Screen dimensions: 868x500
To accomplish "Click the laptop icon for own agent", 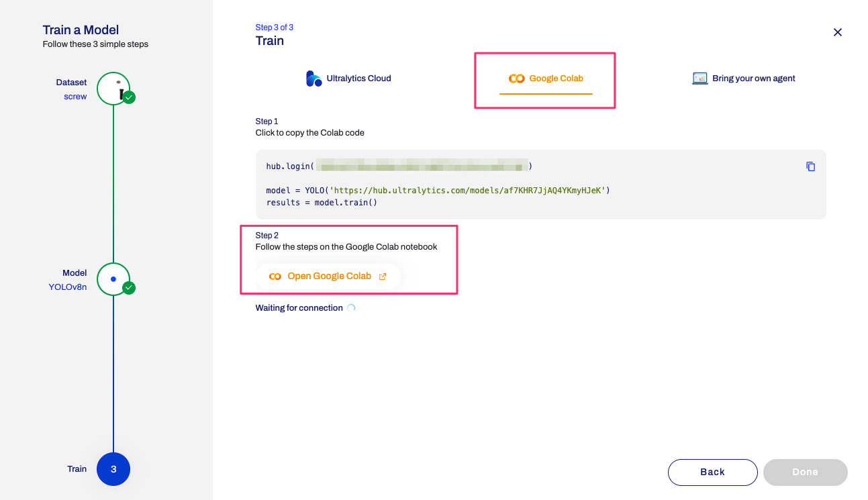I will [x=700, y=79].
